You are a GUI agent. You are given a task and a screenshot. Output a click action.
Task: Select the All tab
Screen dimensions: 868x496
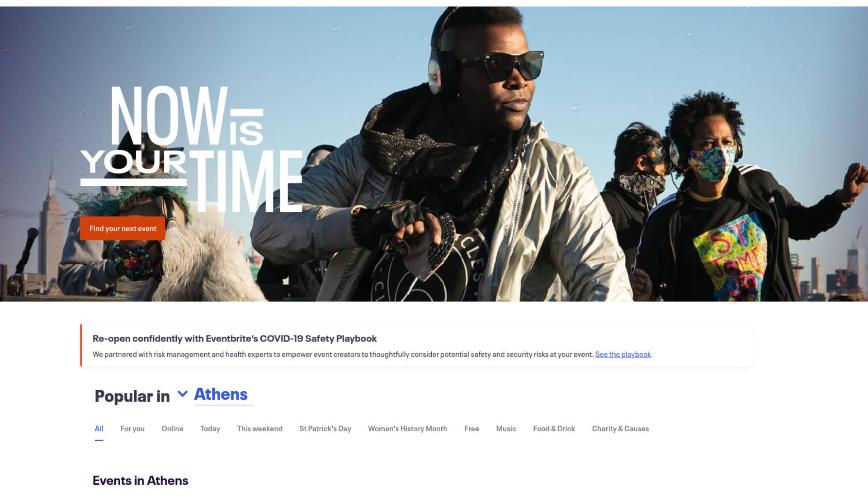coord(99,429)
